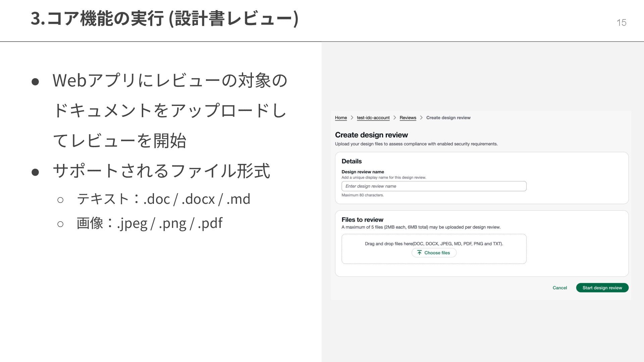This screenshot has width=644, height=362.
Task: Navigate to the Reviews breadcrumb link
Action: click(408, 118)
